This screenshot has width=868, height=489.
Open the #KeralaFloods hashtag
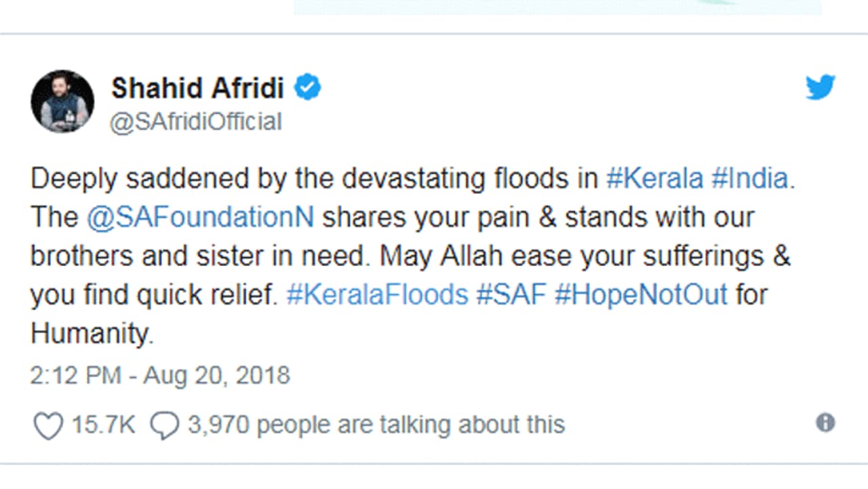(x=377, y=295)
